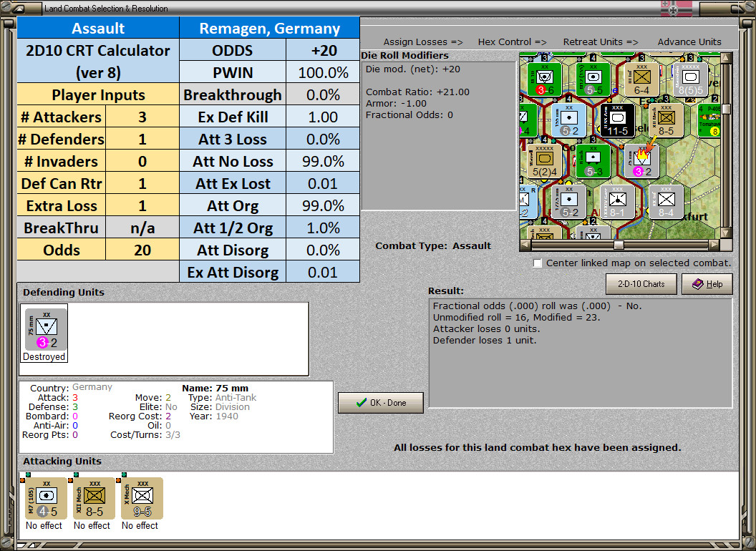Image resolution: width=756 pixels, height=551 pixels.
Task: Open the Assign Losses step
Action: pyautogui.click(x=423, y=42)
